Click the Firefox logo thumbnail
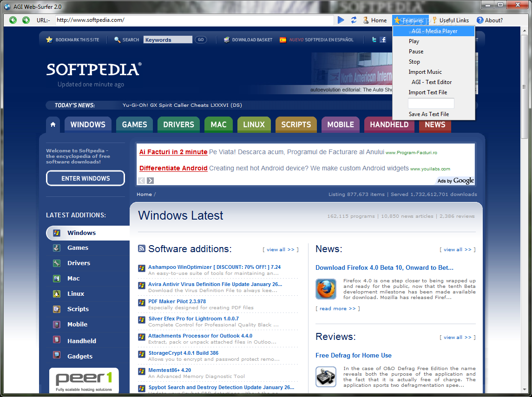Image resolution: width=532 pixels, height=397 pixels. [x=326, y=289]
